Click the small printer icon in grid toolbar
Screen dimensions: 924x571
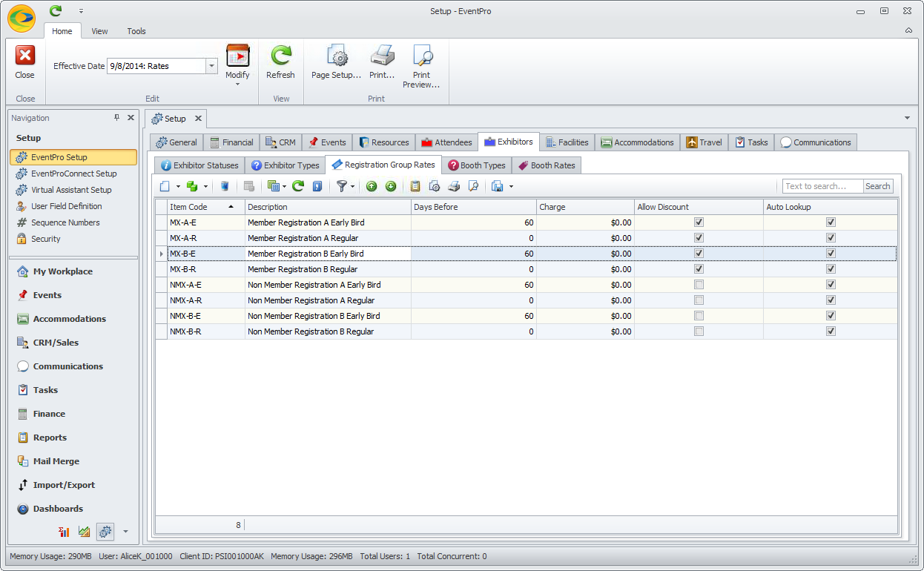(x=454, y=186)
